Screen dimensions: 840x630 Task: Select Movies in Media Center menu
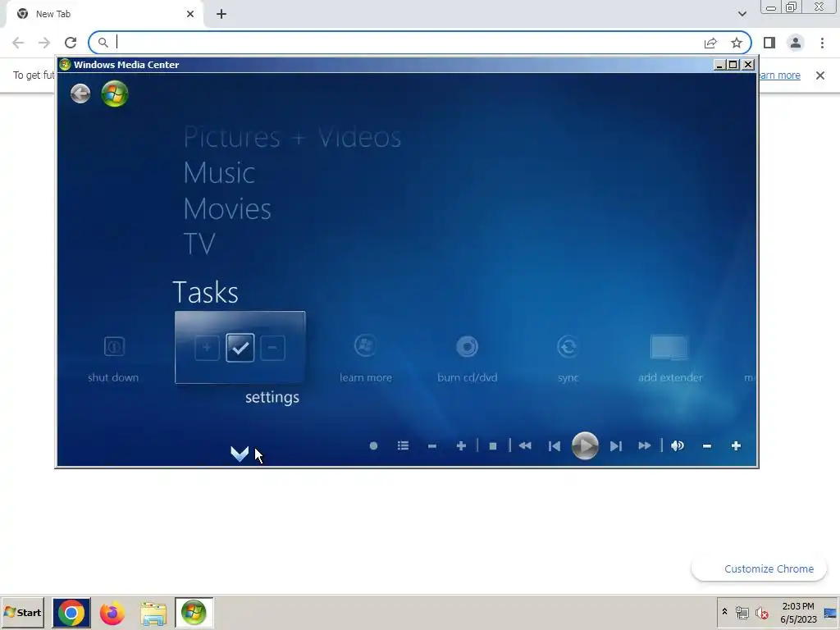tap(227, 208)
